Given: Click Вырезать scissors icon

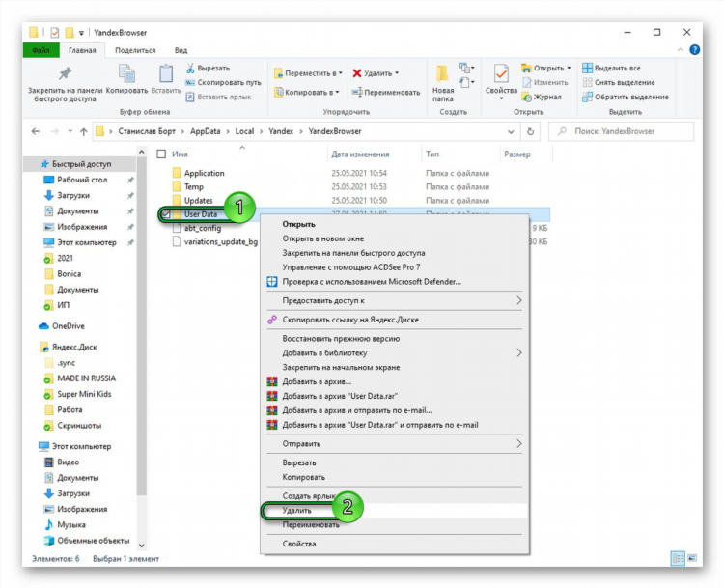Looking at the screenshot, I should click(190, 68).
